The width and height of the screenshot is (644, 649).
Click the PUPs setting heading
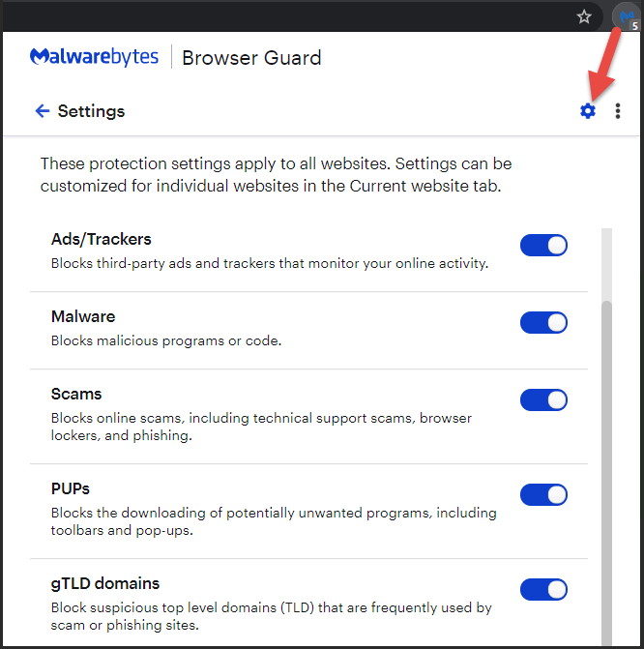pos(70,488)
